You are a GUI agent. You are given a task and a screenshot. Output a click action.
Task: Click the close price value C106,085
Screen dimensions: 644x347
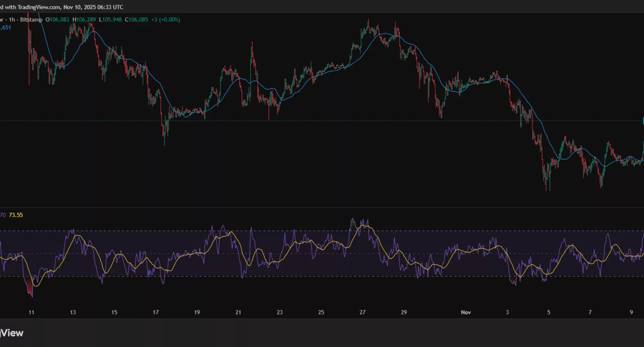pos(137,20)
